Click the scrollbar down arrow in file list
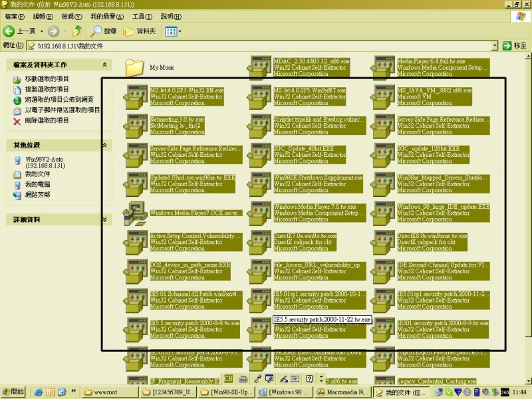This screenshot has height=399, width=532. coord(529,380)
